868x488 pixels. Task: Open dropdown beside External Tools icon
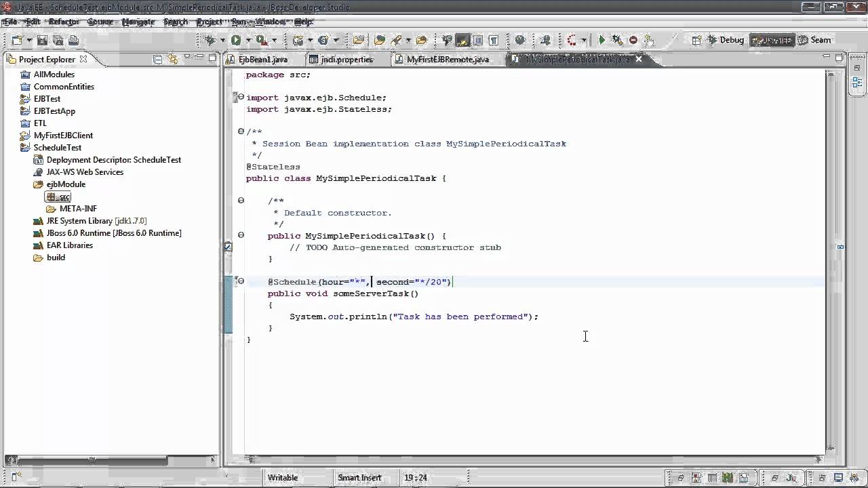[273, 41]
